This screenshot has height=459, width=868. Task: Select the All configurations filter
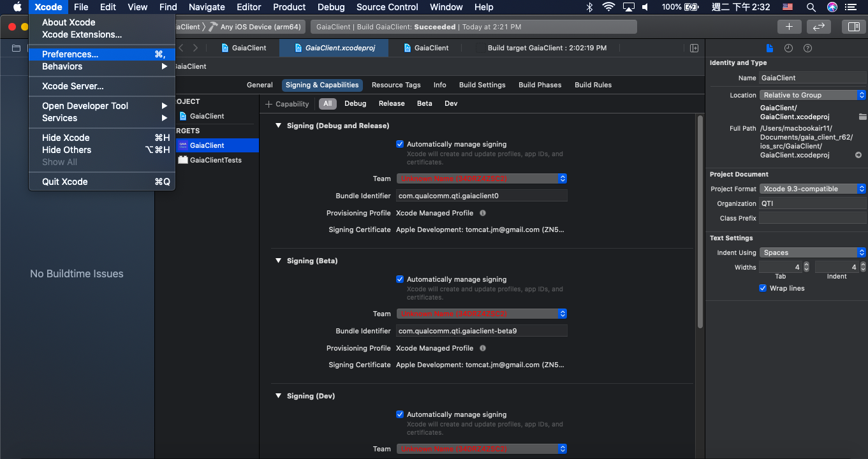(328, 103)
